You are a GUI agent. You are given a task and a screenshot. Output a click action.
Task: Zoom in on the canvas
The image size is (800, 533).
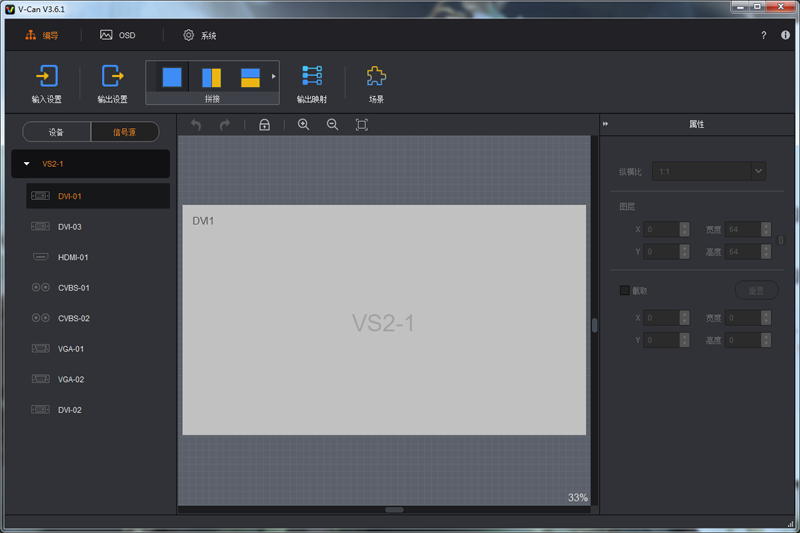pos(303,125)
